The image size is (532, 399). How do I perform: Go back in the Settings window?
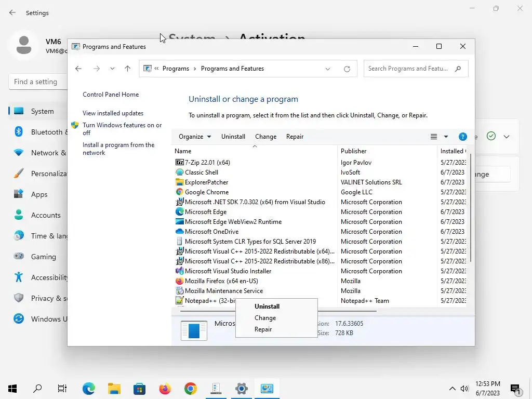(12, 12)
